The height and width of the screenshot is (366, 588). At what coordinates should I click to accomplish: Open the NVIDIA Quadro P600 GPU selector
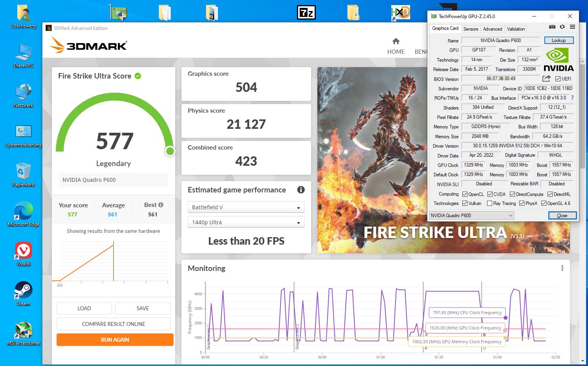coord(471,215)
